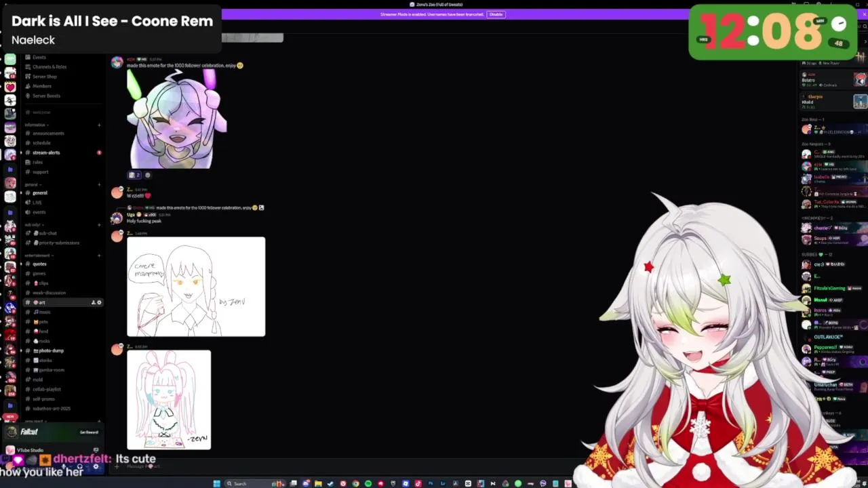Open the pink twin-tail character drawing
This screenshot has height=488, width=868.
[x=169, y=400]
